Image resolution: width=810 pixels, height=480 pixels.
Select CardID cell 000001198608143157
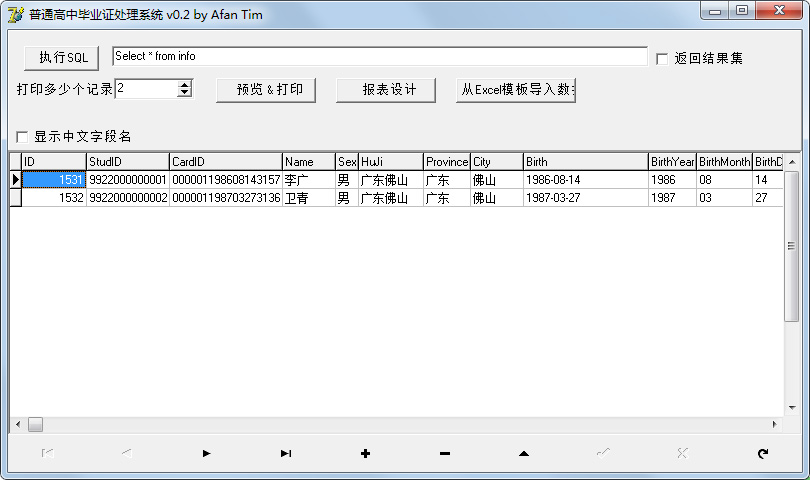click(226, 180)
